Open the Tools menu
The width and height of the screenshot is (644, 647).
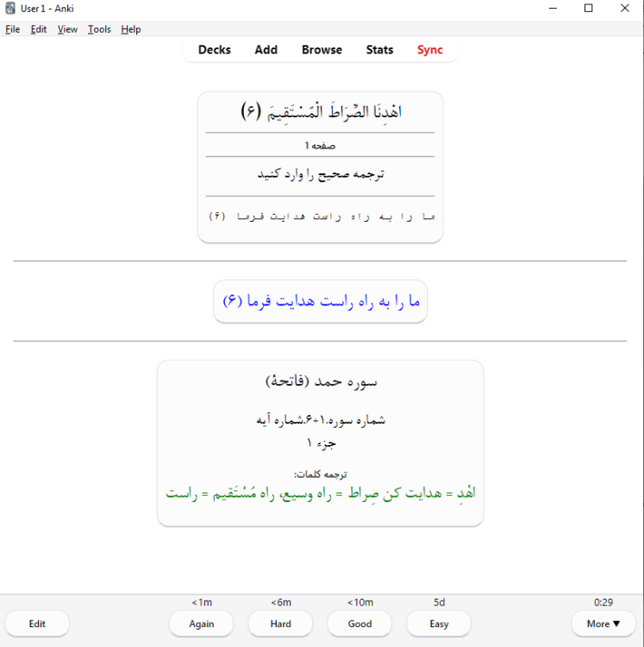pyautogui.click(x=99, y=29)
